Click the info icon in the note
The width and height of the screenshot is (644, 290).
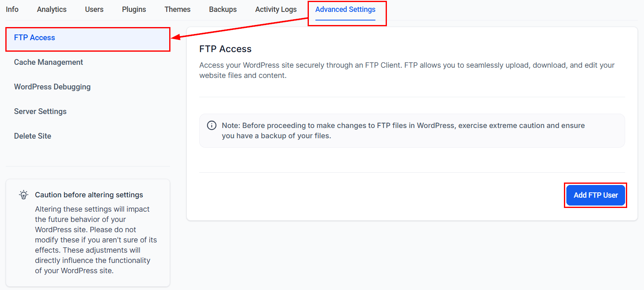(212, 126)
